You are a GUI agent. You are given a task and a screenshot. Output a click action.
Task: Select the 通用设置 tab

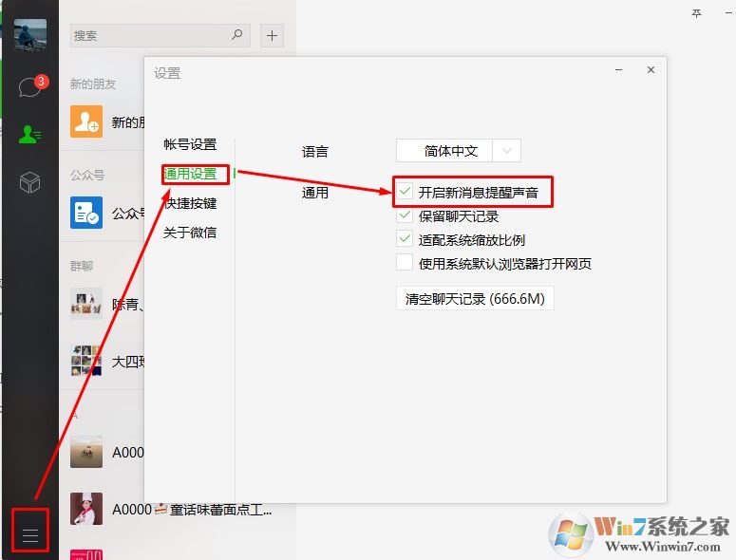[x=190, y=174]
